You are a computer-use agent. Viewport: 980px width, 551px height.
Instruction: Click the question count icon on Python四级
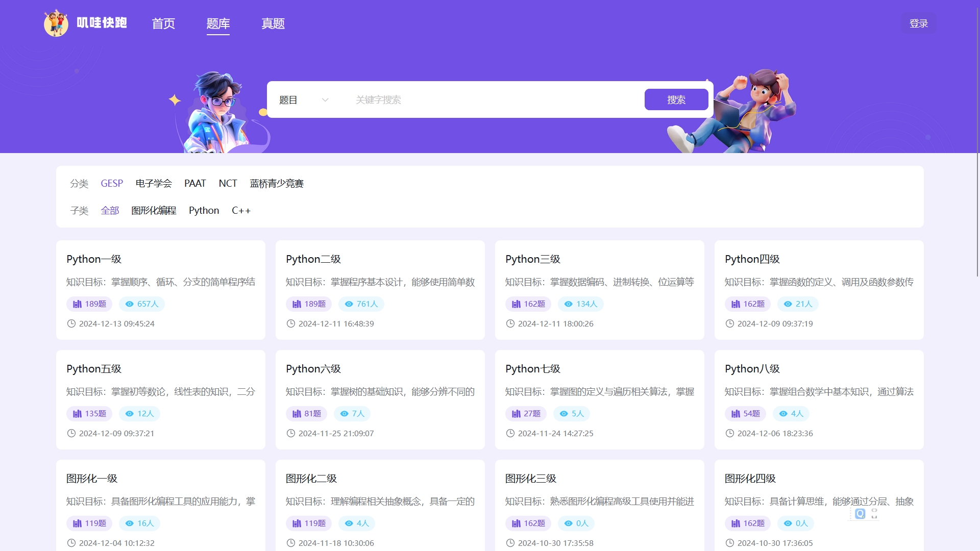click(x=736, y=304)
